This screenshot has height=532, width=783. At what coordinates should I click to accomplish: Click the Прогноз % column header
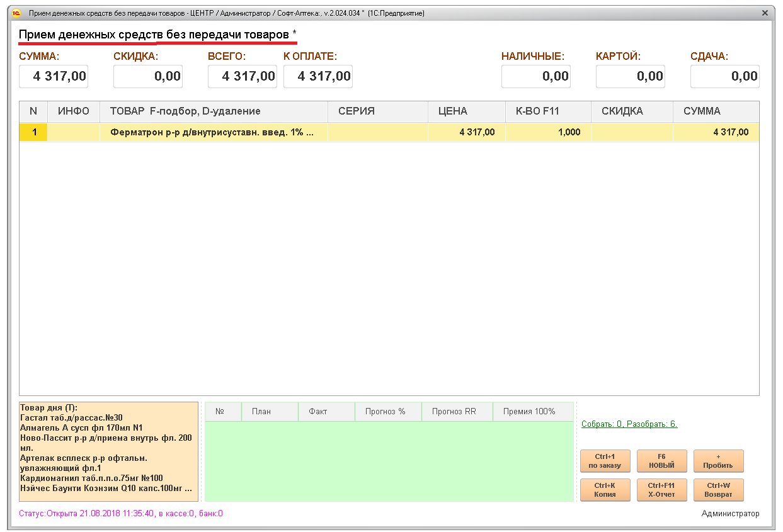coord(387,412)
